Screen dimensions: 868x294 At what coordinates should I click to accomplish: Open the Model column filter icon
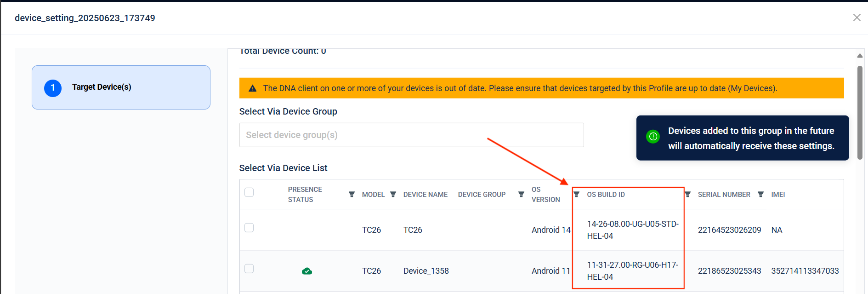coord(393,195)
